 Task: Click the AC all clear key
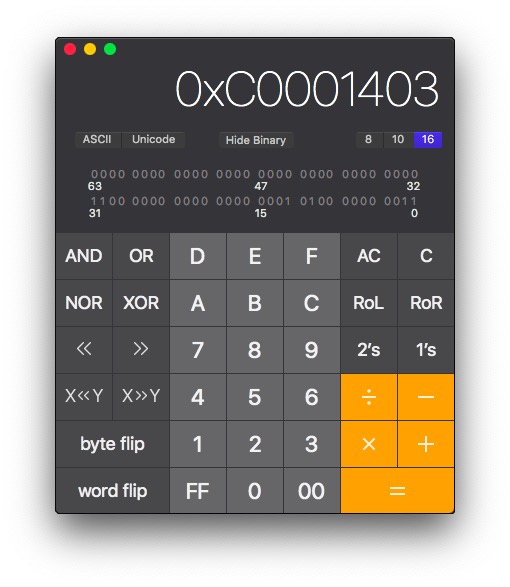(x=369, y=256)
